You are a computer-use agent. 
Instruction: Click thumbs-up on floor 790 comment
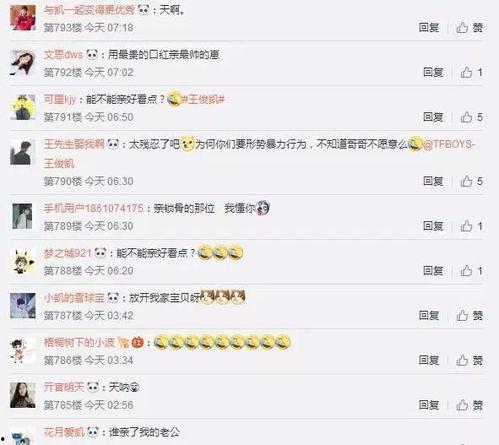466,181
